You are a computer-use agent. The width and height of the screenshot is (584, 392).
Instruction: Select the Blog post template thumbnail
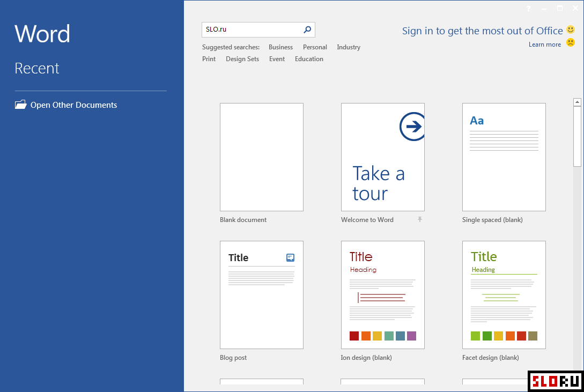pos(262,295)
